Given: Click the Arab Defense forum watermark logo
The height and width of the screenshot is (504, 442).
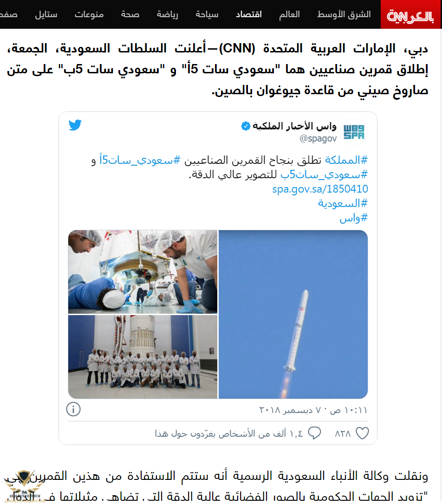Looking at the screenshot, I should coord(25,485).
